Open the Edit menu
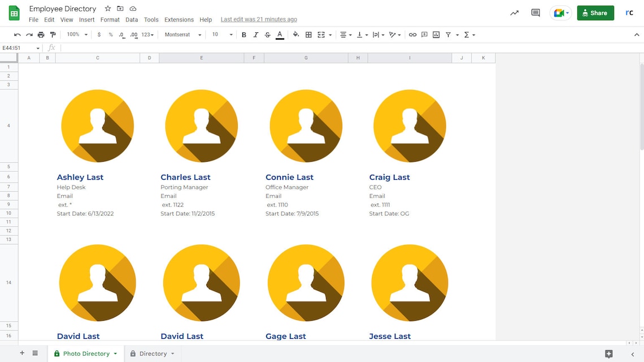This screenshot has width=644, height=362. point(49,19)
